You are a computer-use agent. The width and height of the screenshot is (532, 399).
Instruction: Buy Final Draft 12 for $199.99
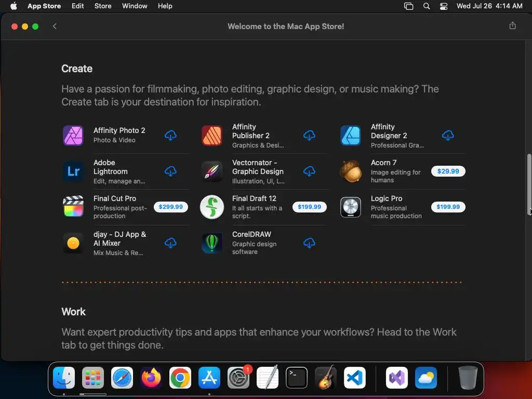click(x=310, y=207)
